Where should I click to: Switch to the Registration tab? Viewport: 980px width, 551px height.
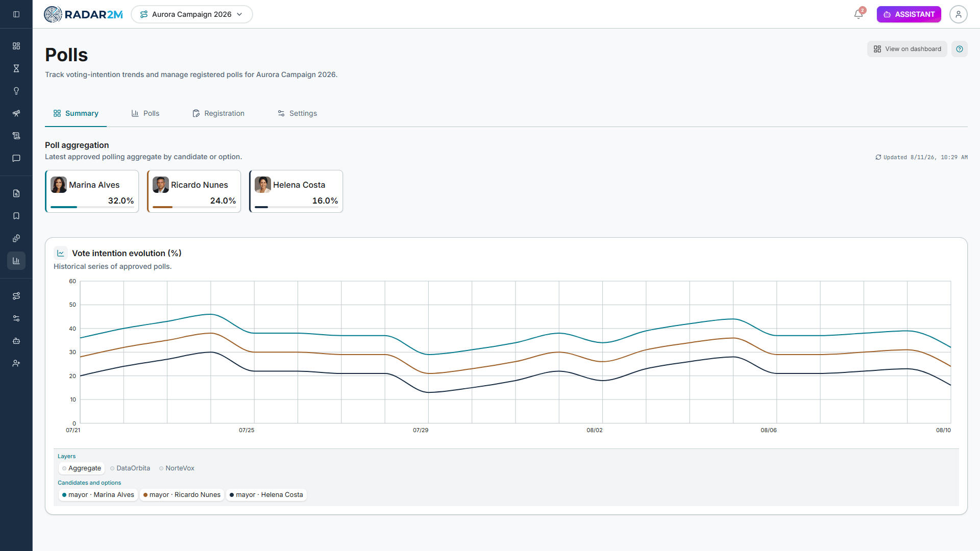[x=218, y=113]
